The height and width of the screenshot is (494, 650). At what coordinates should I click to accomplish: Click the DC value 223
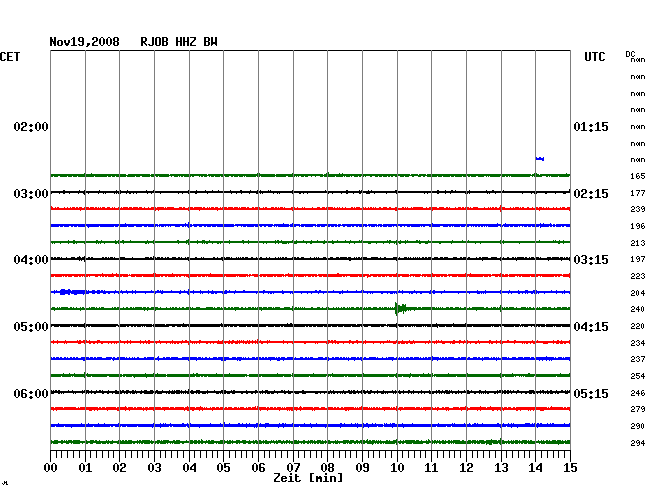click(638, 276)
